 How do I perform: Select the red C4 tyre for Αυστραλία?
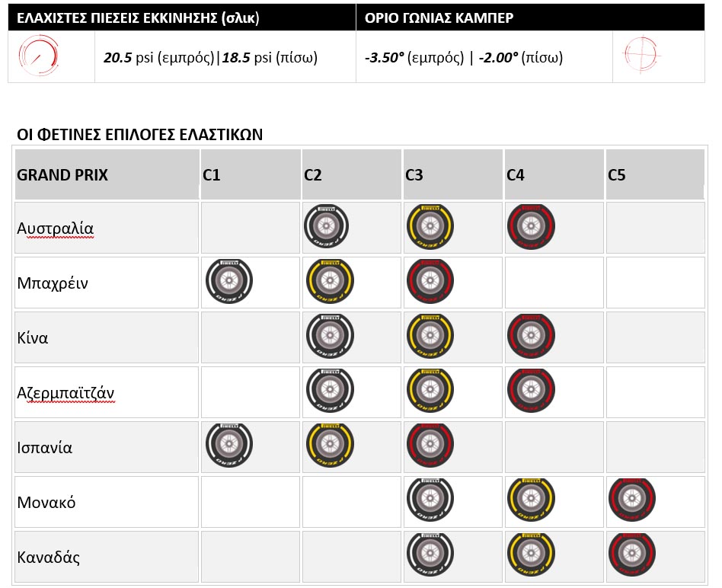[x=530, y=227]
